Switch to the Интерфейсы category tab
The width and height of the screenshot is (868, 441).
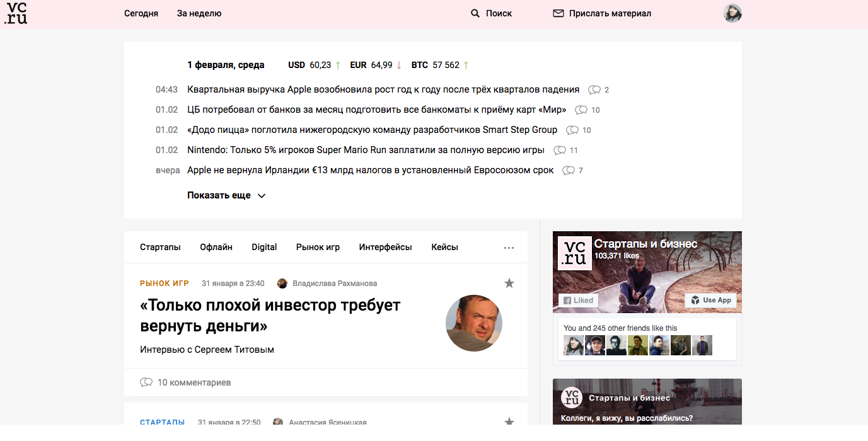point(386,247)
